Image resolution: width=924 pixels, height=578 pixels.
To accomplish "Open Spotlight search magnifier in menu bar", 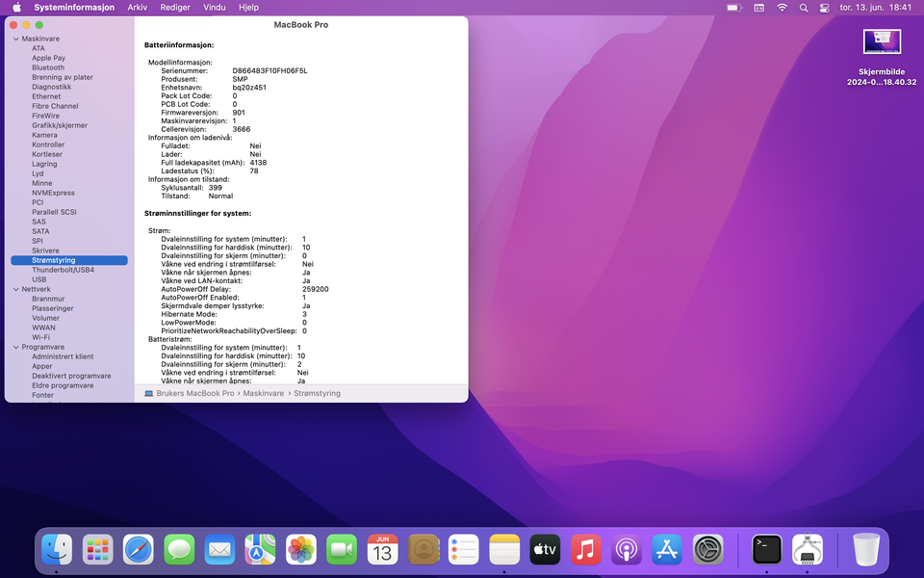I will 804,8.
